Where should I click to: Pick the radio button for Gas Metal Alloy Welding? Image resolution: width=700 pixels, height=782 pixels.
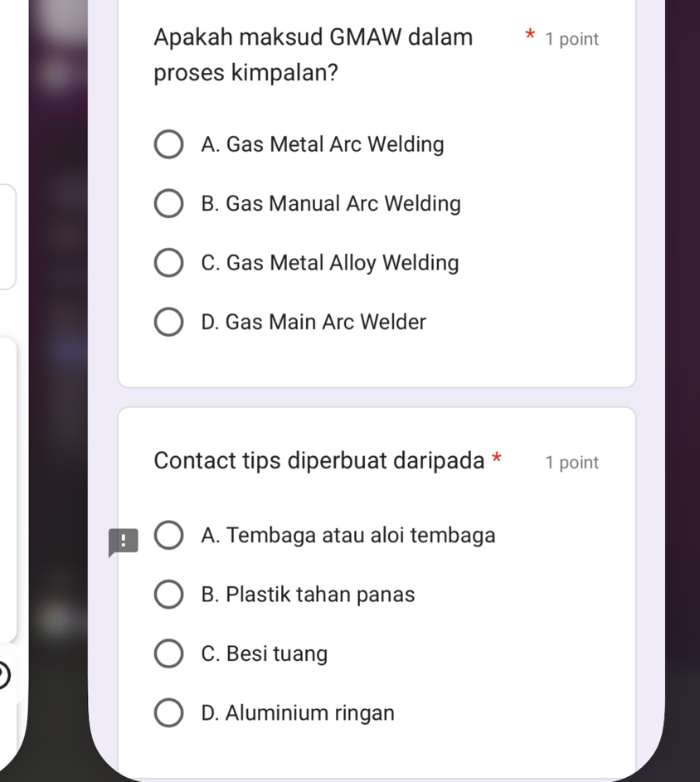click(169, 264)
